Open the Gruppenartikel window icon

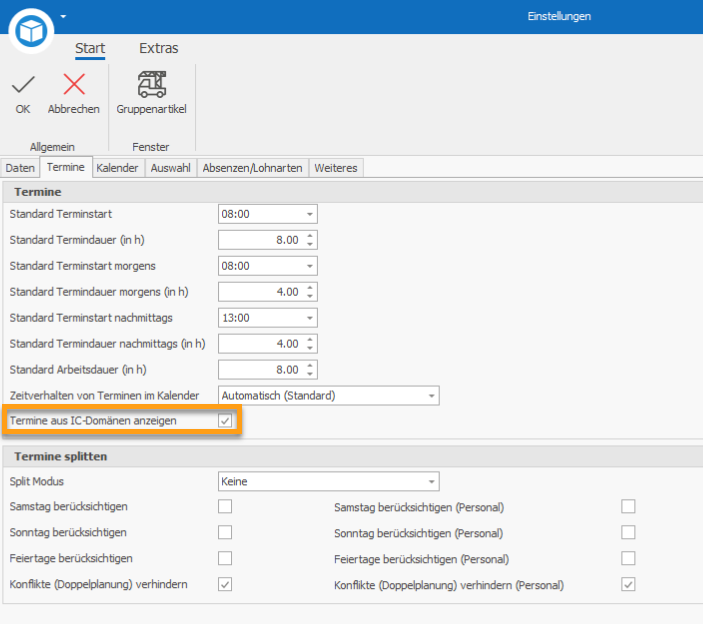pyautogui.click(x=152, y=85)
